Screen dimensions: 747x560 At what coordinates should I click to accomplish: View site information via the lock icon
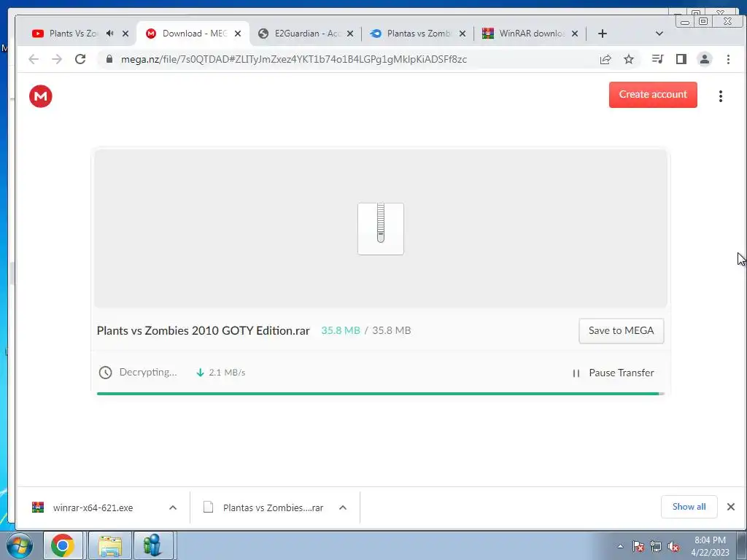109,59
